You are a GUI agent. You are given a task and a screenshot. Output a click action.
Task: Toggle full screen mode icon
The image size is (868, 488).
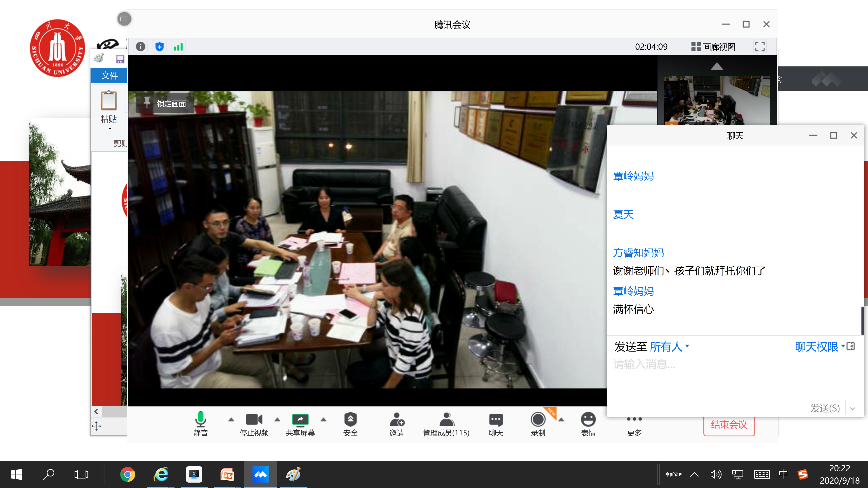759,47
